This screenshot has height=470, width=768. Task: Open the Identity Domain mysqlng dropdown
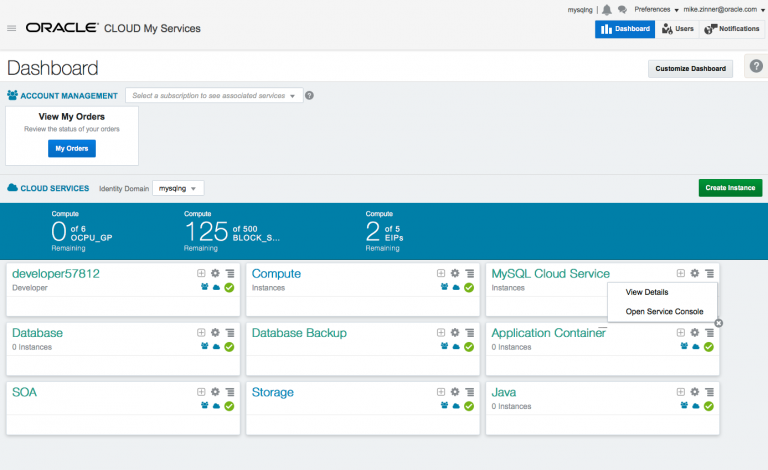tap(178, 188)
